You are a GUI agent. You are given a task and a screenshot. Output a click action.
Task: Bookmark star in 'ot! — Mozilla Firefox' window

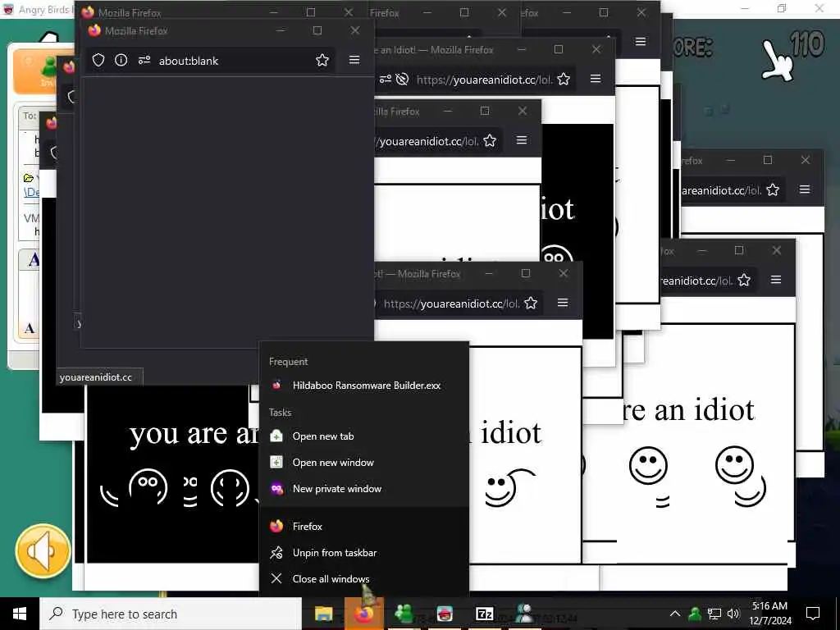point(531,304)
